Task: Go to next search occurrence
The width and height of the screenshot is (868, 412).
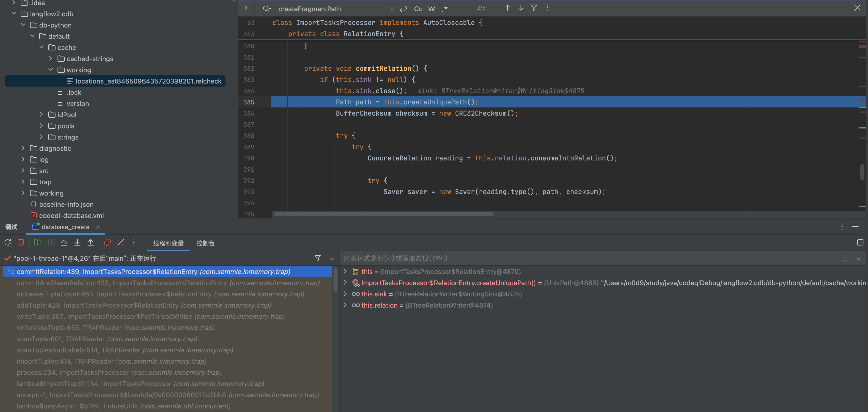Action: (x=521, y=8)
